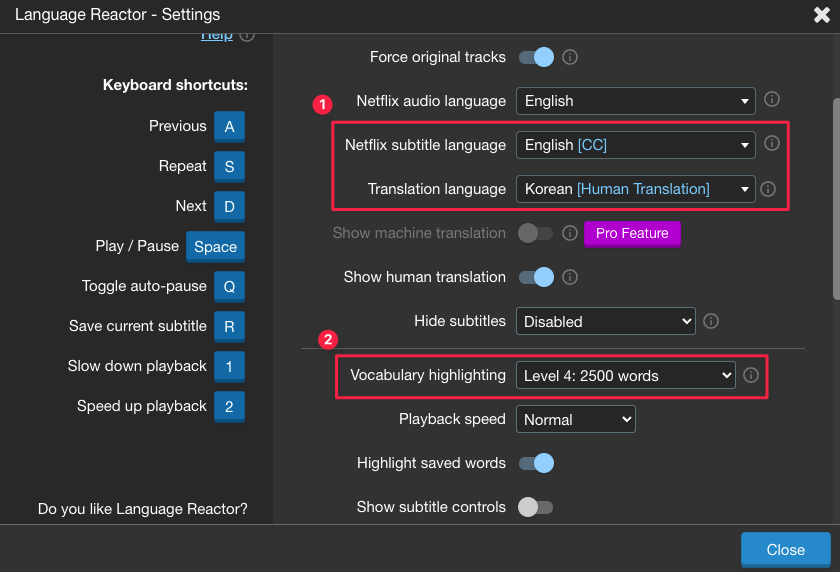Click 'Force original tracks' label
The height and width of the screenshot is (572, 840).
point(438,57)
